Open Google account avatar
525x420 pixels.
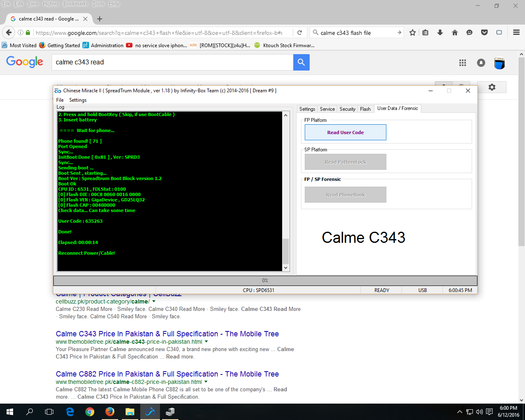(x=500, y=63)
